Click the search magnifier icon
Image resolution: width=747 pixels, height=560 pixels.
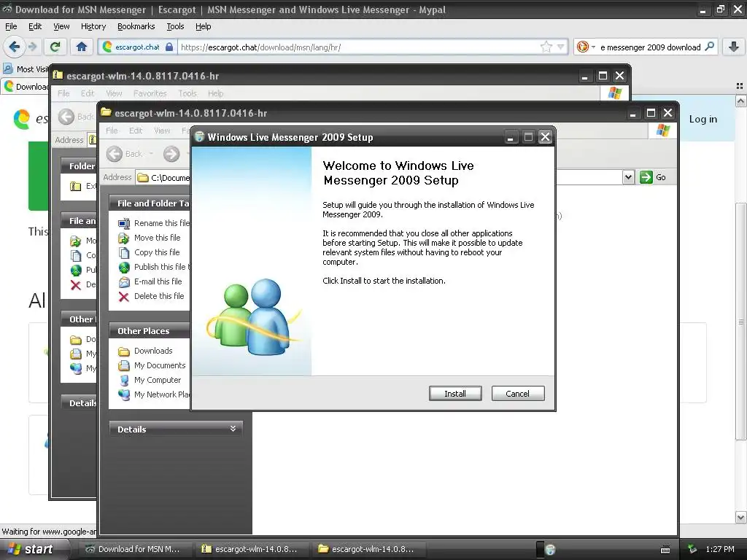click(709, 47)
